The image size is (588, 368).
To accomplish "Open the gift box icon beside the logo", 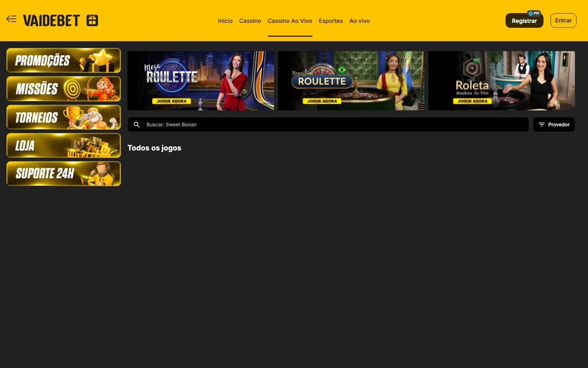I will pyautogui.click(x=92, y=20).
